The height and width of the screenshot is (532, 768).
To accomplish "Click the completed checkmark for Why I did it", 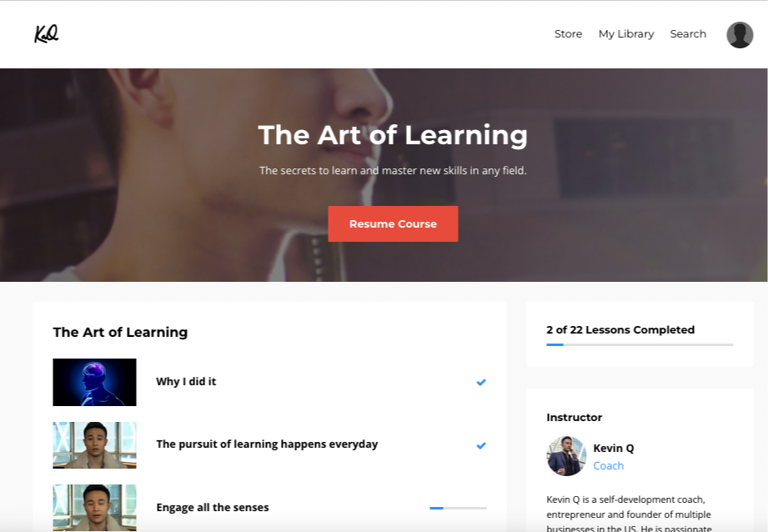I will pos(481,382).
